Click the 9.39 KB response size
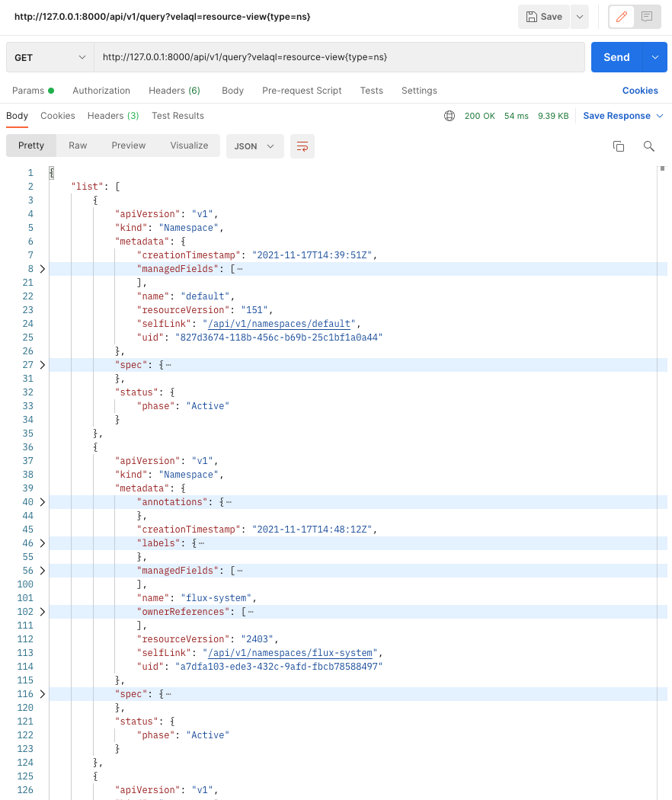Viewport: 672px width, 800px height. pos(553,116)
